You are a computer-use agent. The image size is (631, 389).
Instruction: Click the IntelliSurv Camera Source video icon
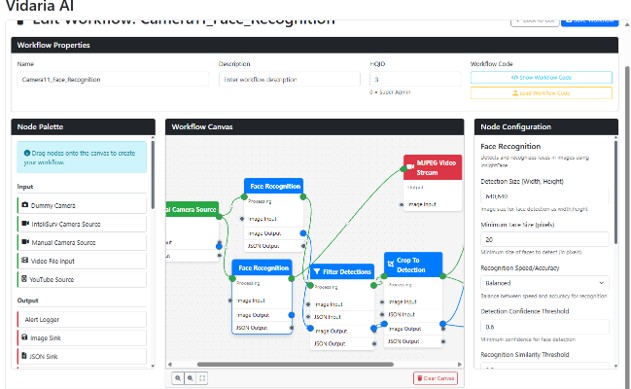[25, 223]
